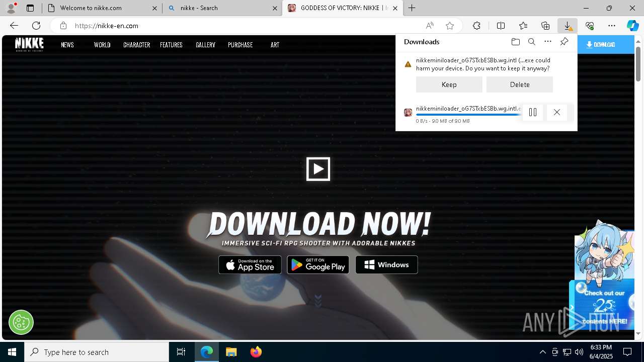The image size is (644, 362).
Task: Close the Welcome to nikke.com tab
Action: point(154,8)
